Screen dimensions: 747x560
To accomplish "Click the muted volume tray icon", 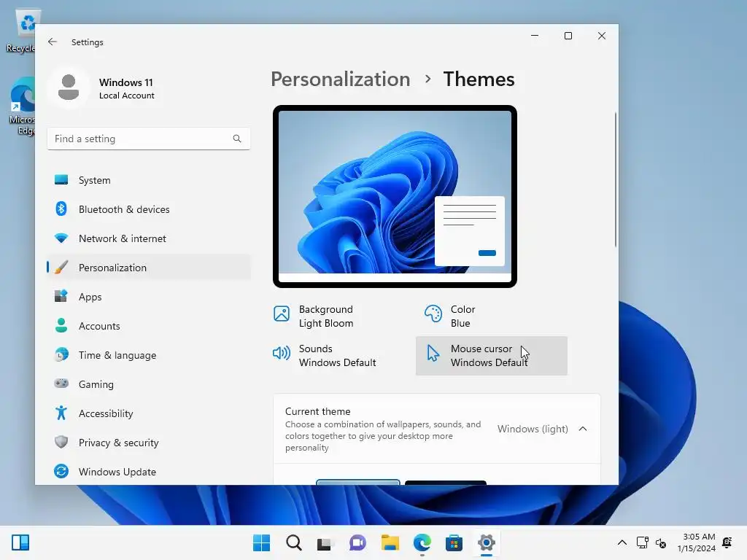I will tap(661, 542).
